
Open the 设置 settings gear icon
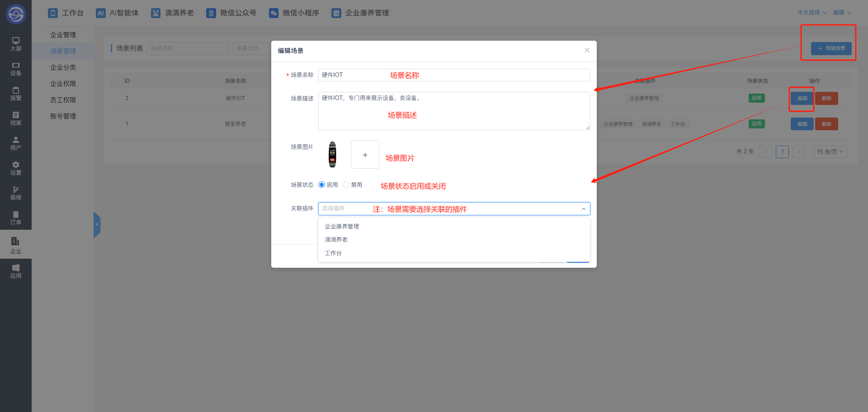[x=16, y=168]
